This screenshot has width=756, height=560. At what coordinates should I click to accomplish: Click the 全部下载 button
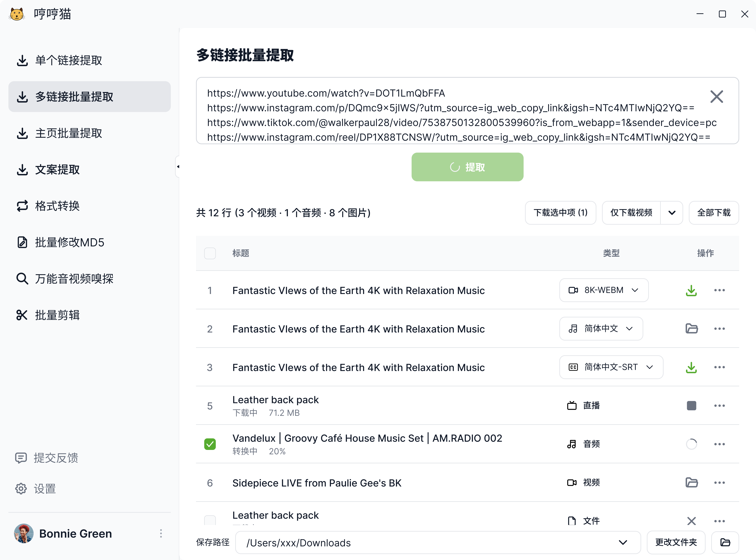point(714,213)
